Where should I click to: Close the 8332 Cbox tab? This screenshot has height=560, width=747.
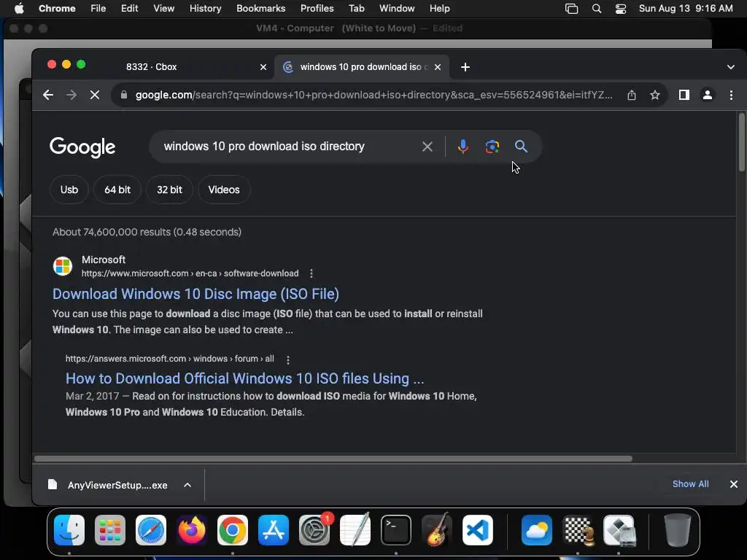tap(263, 67)
